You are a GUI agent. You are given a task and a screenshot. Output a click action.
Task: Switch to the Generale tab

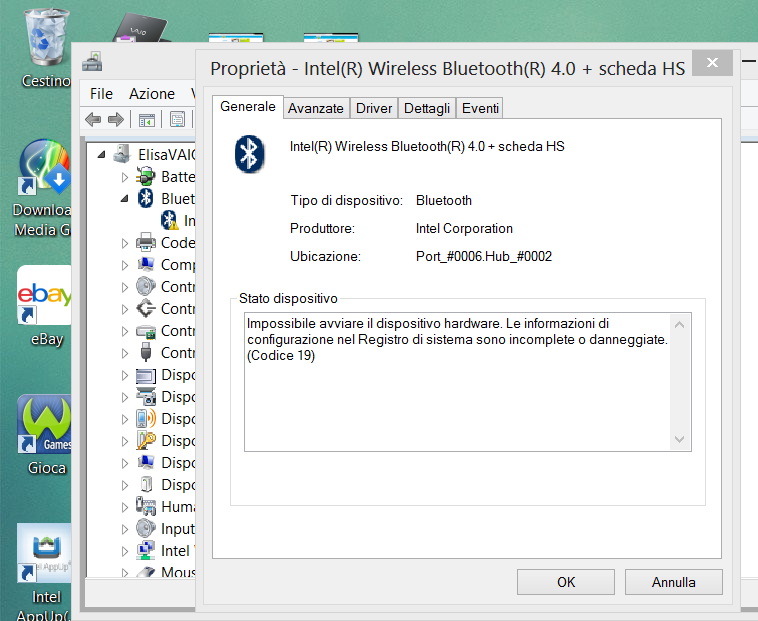248,106
